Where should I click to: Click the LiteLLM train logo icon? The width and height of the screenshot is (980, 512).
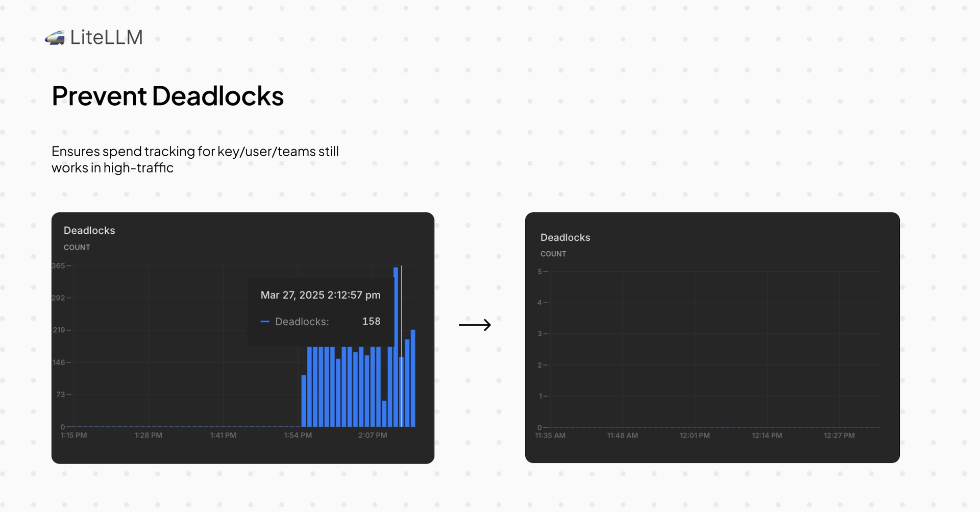pyautogui.click(x=55, y=38)
